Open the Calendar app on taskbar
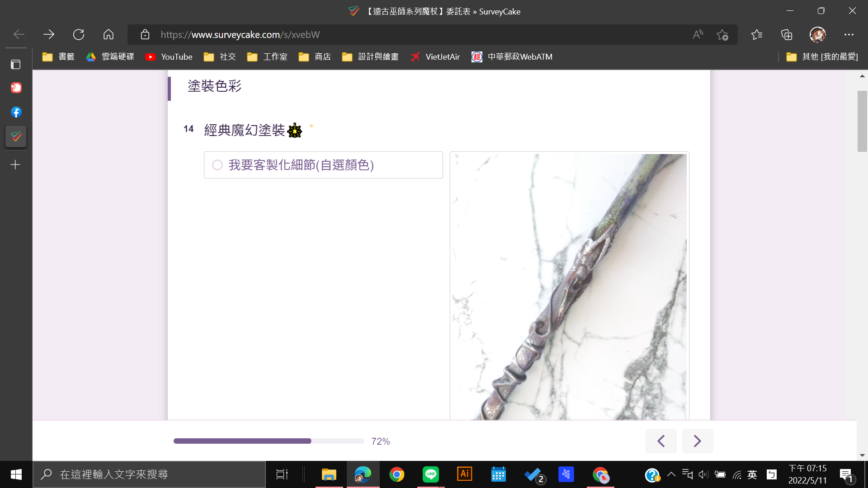This screenshot has height=488, width=868. (x=499, y=474)
